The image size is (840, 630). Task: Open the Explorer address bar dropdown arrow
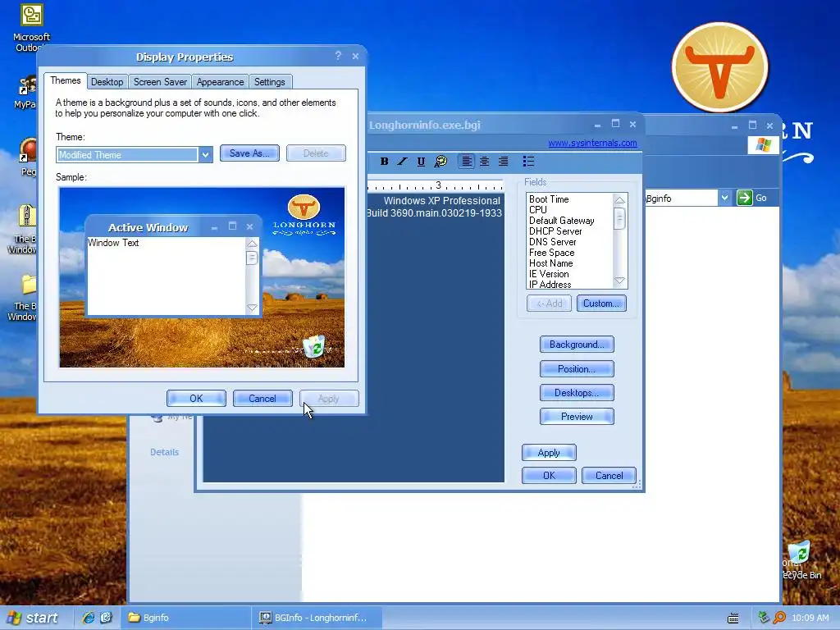[x=724, y=198]
